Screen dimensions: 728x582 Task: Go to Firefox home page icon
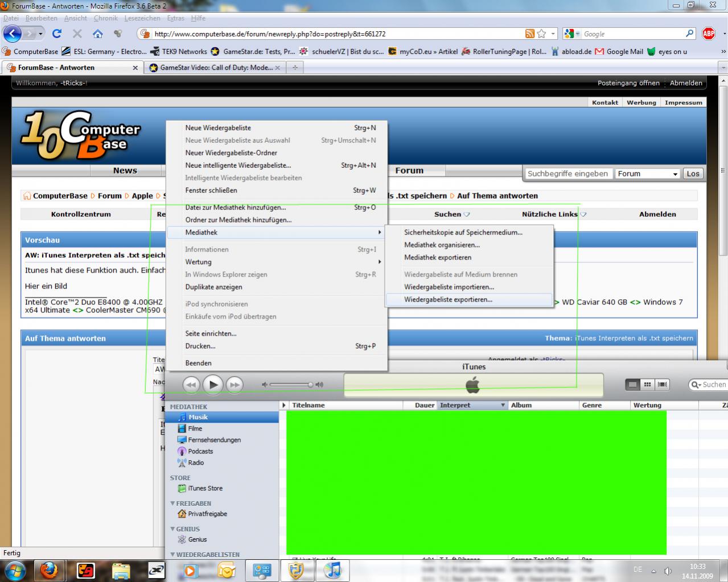pyautogui.click(x=98, y=34)
